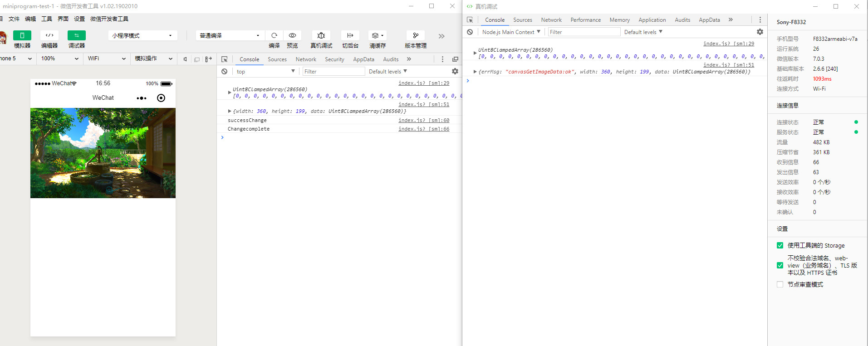Open the clear cache (清缓存) tool

pos(378,35)
